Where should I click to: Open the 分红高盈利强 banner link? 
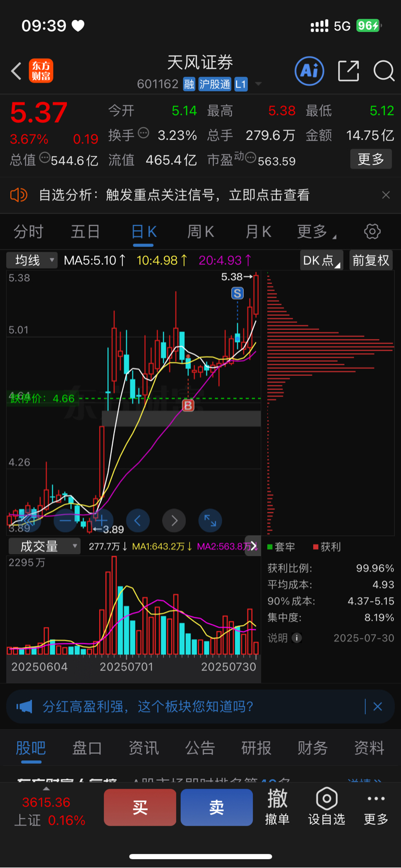click(148, 707)
